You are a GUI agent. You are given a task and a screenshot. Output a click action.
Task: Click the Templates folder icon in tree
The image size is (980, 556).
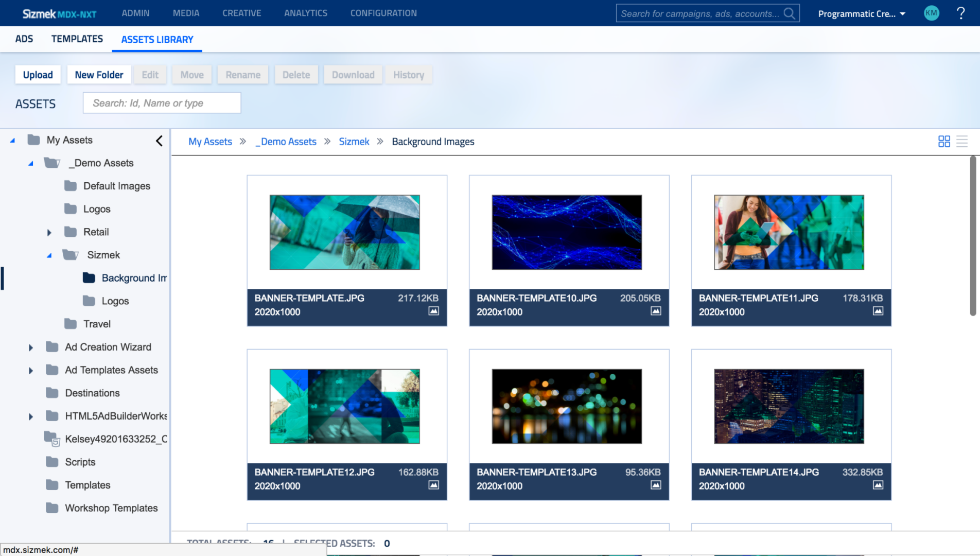[x=52, y=485]
